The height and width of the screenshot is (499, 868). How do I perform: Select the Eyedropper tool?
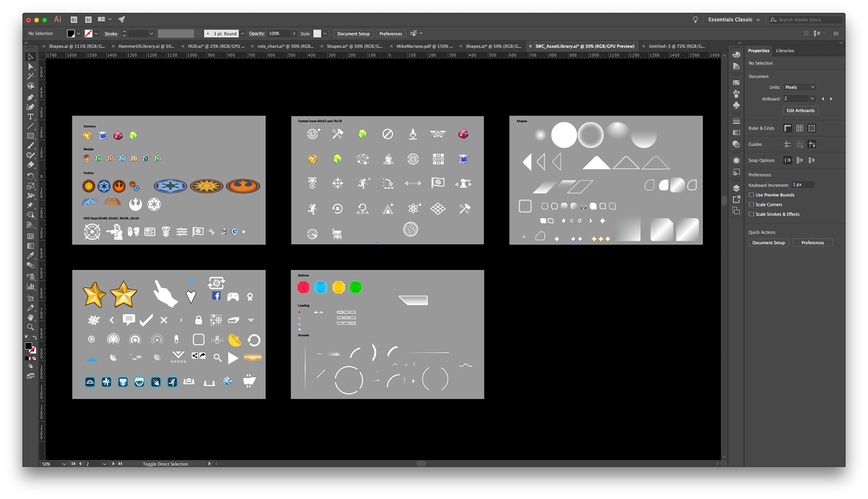(30, 256)
